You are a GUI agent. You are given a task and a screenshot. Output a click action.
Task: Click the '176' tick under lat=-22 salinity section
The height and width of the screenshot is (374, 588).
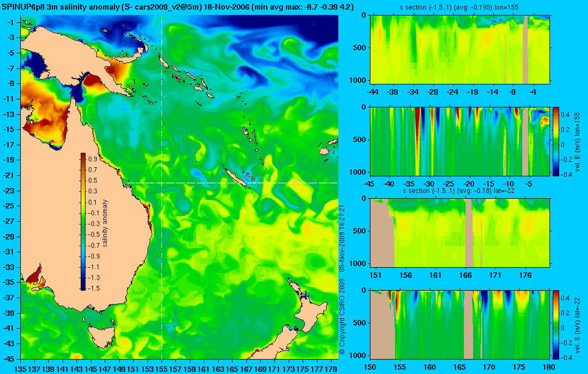point(525,275)
